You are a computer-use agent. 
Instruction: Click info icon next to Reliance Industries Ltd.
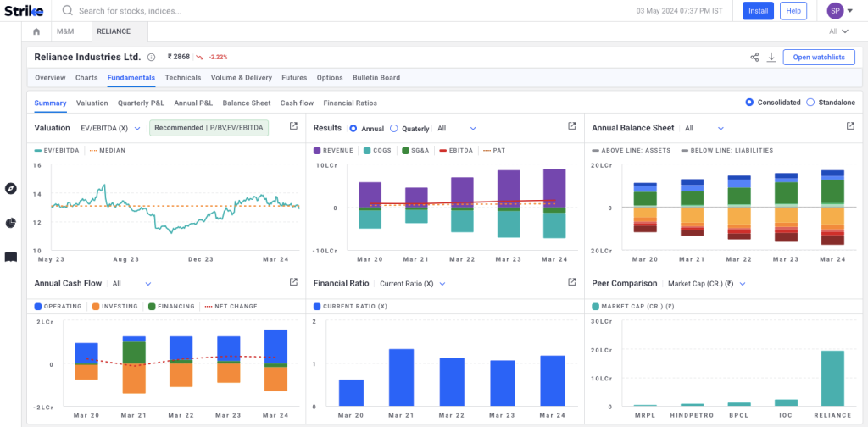152,58
